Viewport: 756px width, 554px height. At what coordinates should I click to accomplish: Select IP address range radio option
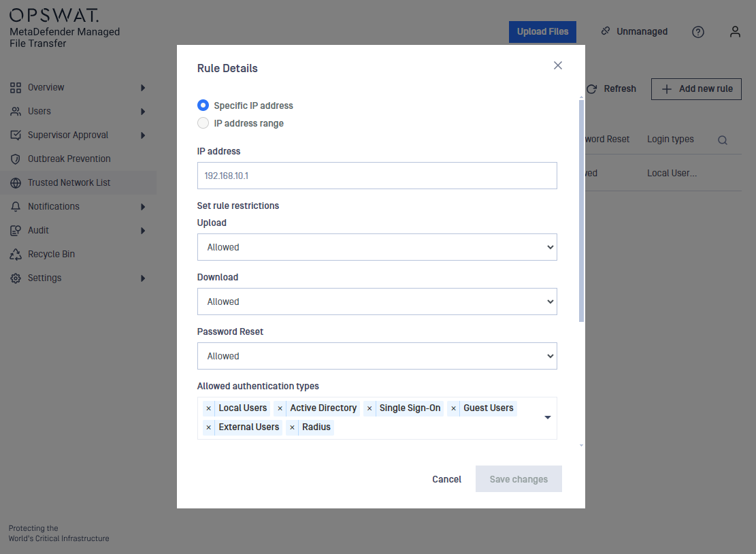[203, 123]
